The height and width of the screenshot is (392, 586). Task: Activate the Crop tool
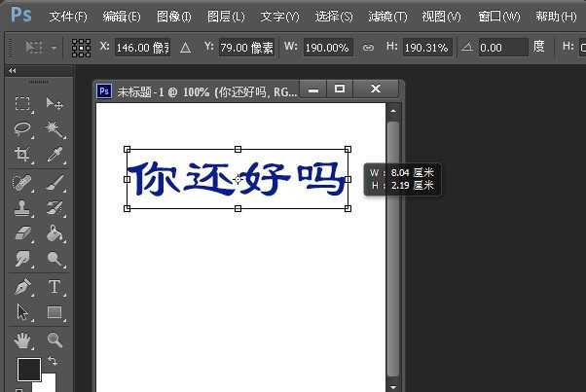coord(22,155)
